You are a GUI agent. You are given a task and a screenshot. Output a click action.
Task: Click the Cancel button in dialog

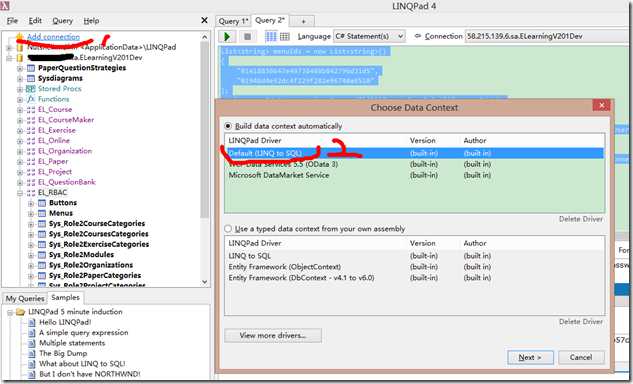[x=581, y=357]
